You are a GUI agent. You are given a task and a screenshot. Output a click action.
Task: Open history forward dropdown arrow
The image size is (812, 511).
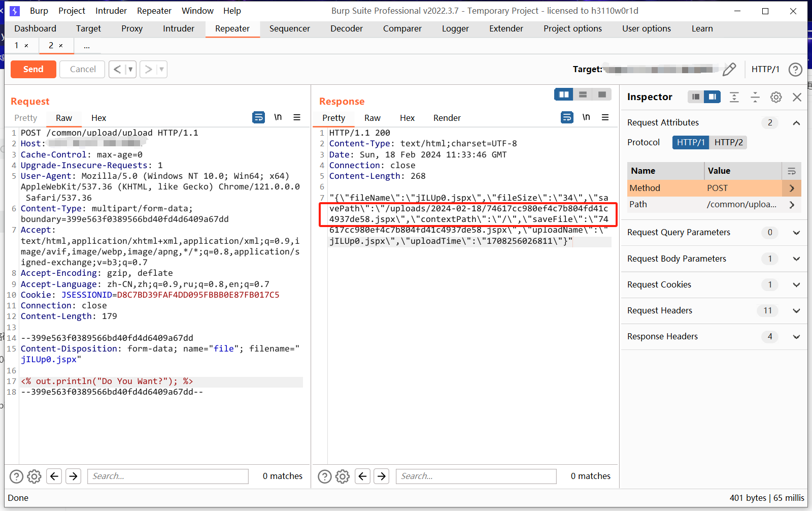(x=161, y=69)
